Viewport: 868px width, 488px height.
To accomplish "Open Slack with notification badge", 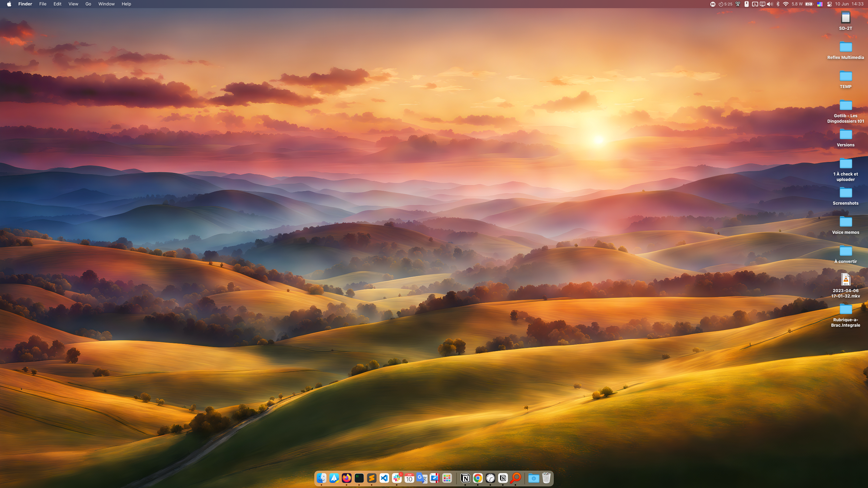I will [x=397, y=478].
